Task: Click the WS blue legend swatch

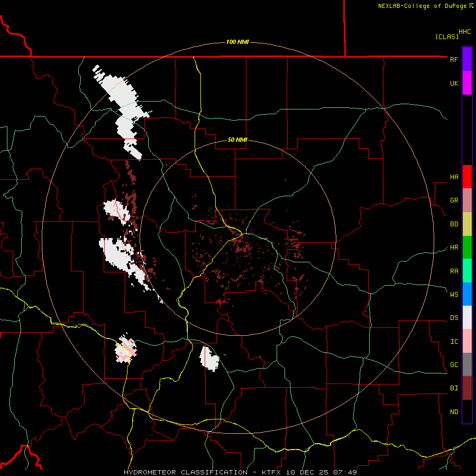Action: tap(467, 294)
